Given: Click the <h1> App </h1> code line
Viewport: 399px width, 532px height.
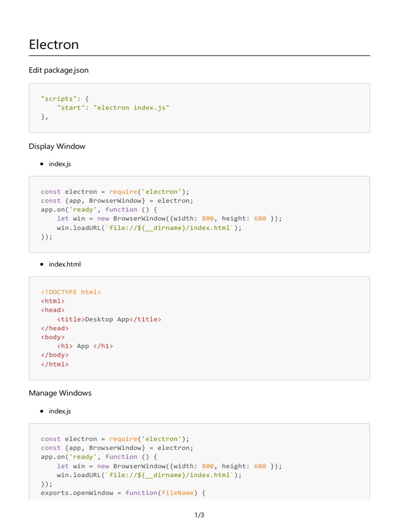Looking at the screenshot, I should click(85, 346).
